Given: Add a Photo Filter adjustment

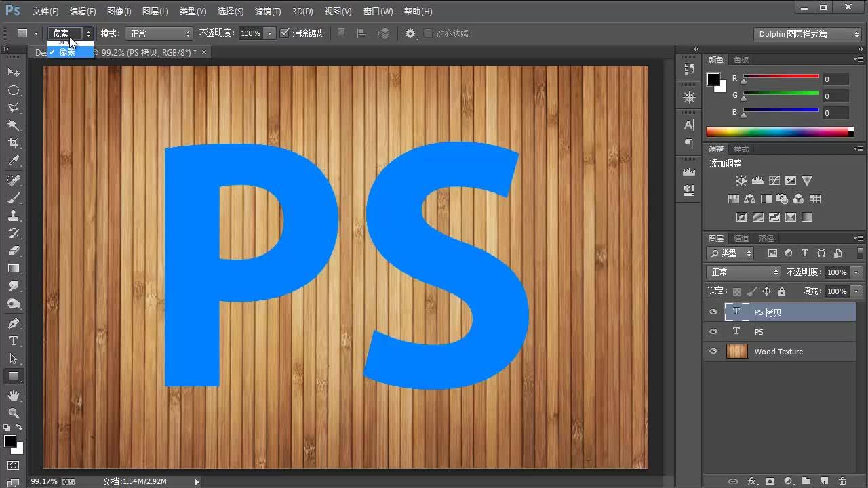Looking at the screenshot, I should (783, 199).
